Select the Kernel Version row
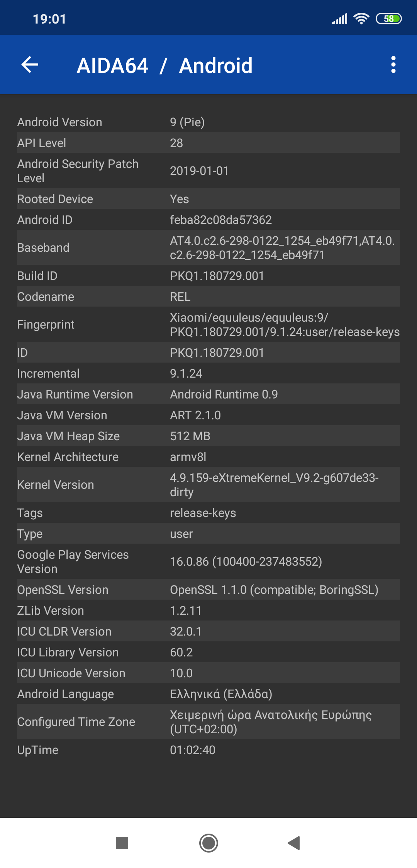417x868 pixels. (x=208, y=485)
